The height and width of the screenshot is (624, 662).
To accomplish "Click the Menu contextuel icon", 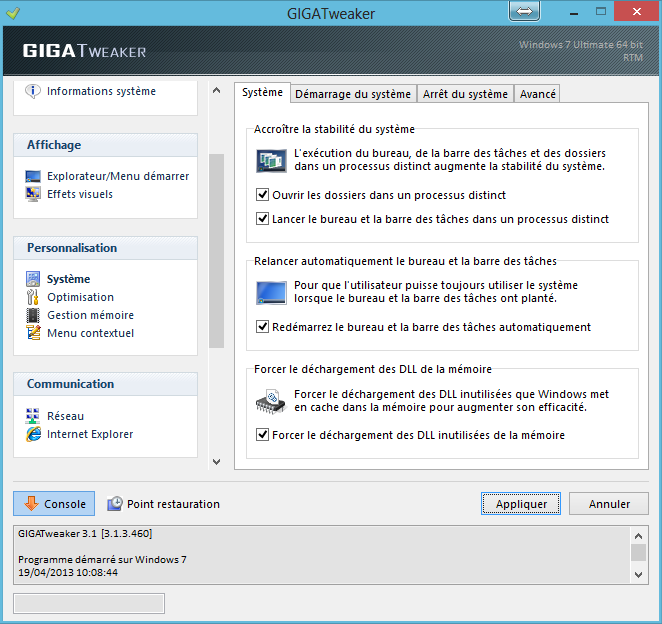I will 33,333.
